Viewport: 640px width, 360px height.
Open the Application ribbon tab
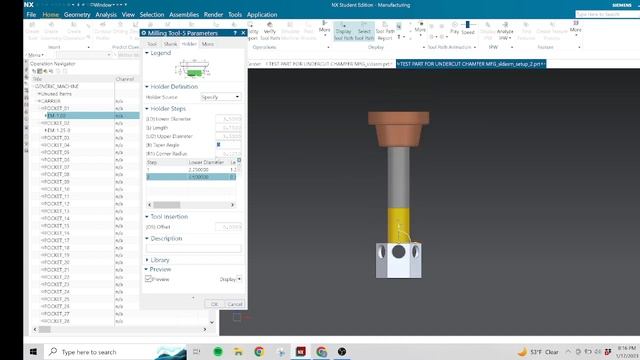pos(262,15)
